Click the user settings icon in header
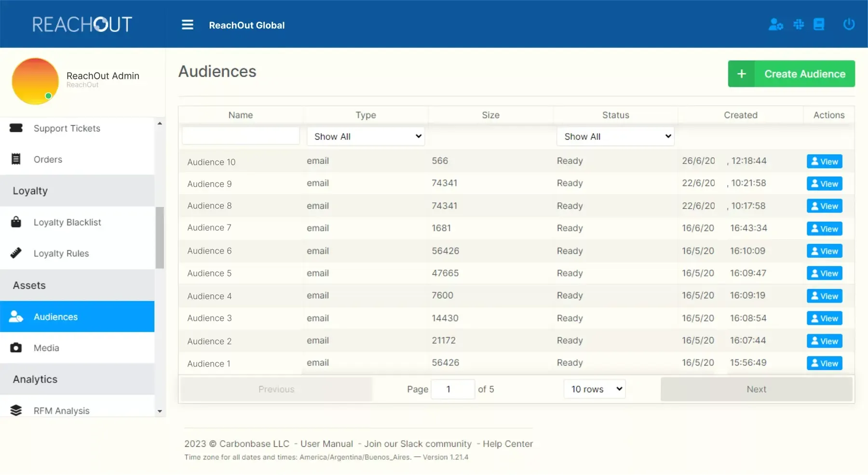The height and width of the screenshot is (475, 868). click(x=775, y=24)
